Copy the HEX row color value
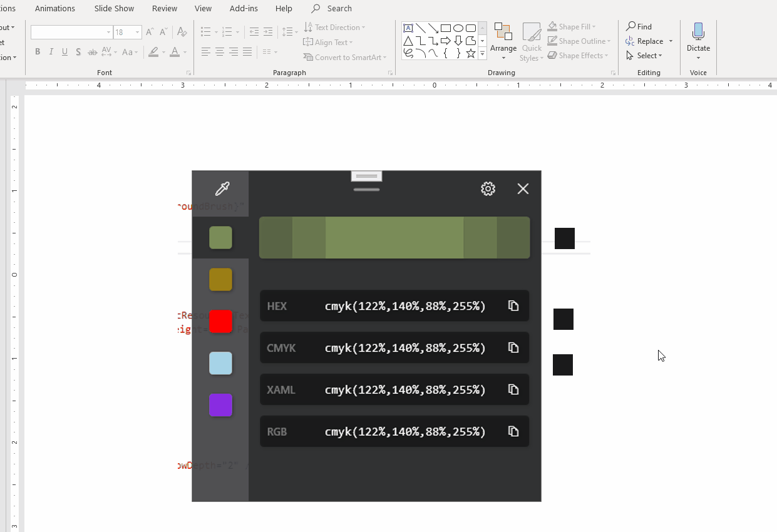 [x=513, y=306]
